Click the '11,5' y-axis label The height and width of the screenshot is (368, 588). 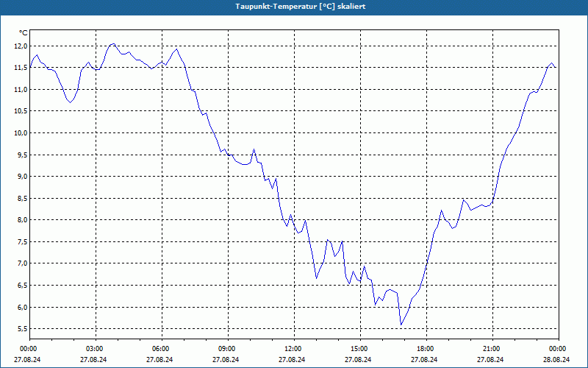(21, 68)
